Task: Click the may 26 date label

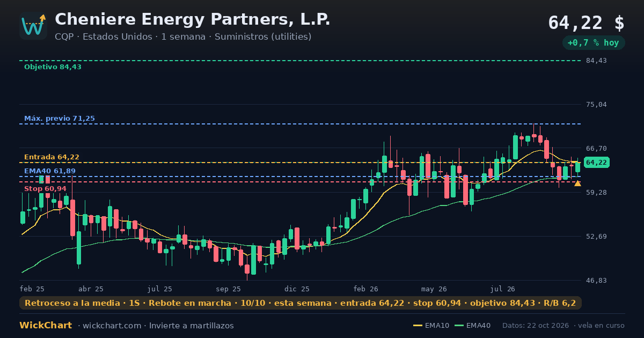Action: 434,289
